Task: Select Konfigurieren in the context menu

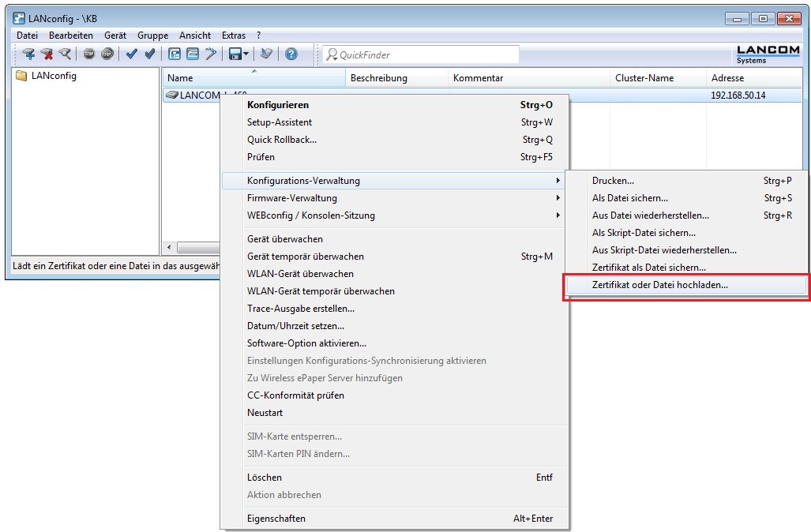Action: point(278,105)
